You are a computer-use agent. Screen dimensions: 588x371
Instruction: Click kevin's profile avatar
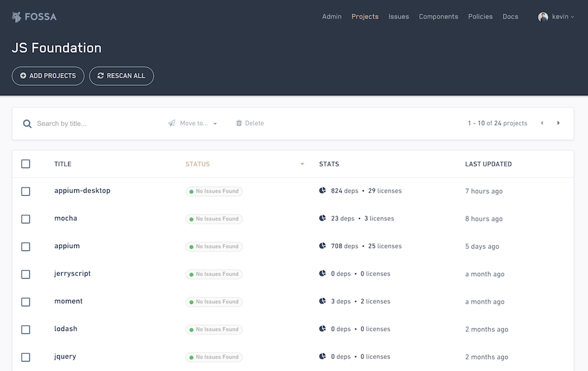coord(543,17)
